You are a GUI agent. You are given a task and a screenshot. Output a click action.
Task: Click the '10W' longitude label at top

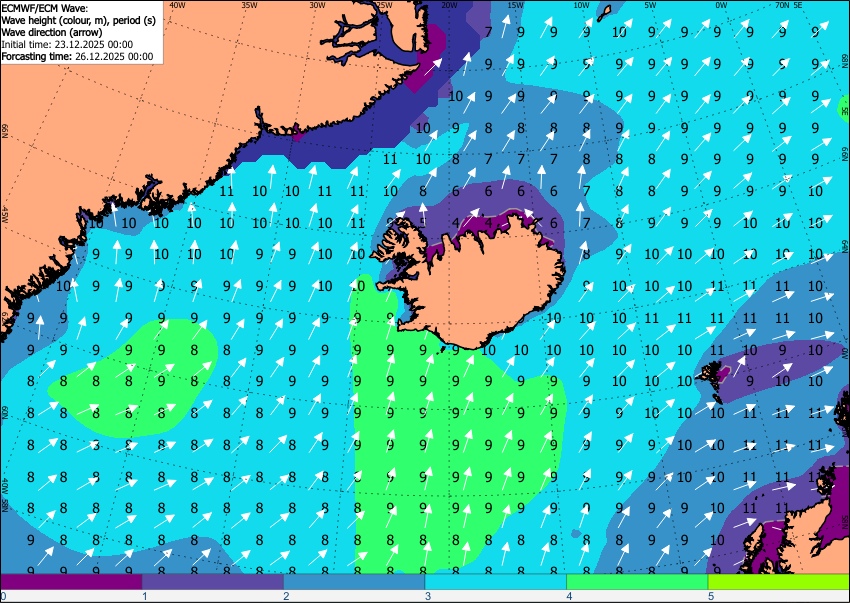coord(581,5)
